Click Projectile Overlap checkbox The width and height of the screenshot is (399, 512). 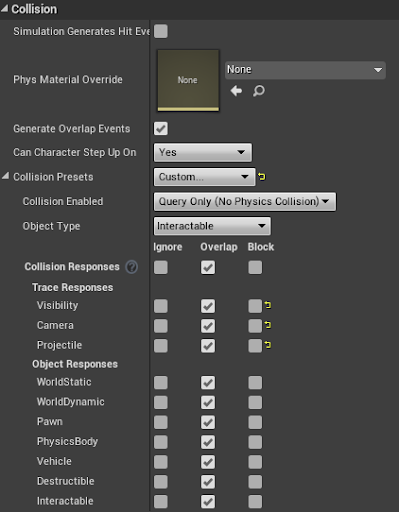(208, 346)
